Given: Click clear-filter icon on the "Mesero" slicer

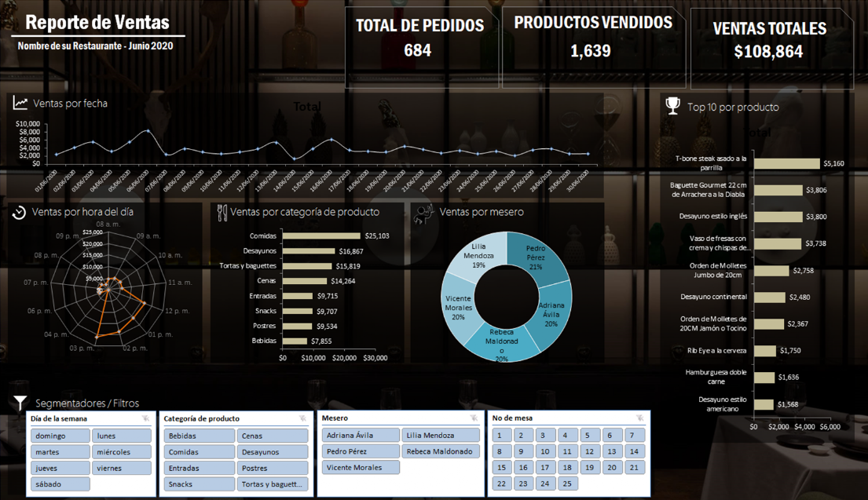Looking at the screenshot, I should [472, 418].
